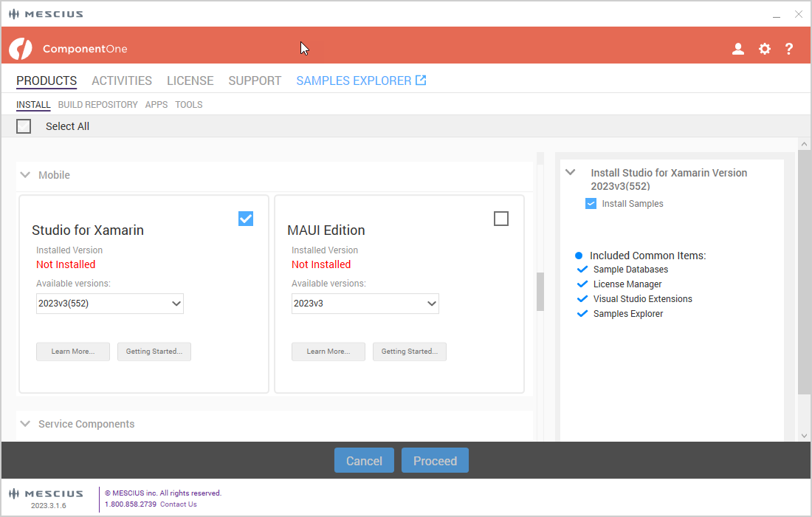Click the help question mark icon
Viewport: 812px width, 517px height.
tap(788, 49)
